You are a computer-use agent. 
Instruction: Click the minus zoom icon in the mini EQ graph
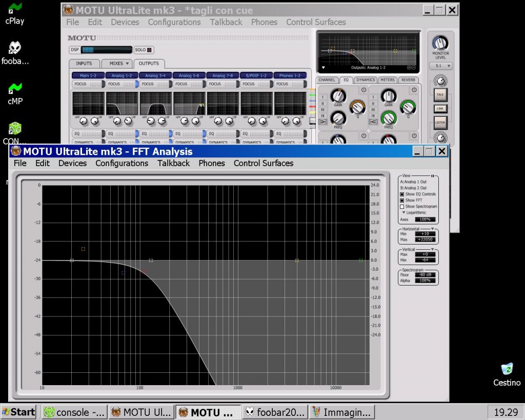[414, 68]
